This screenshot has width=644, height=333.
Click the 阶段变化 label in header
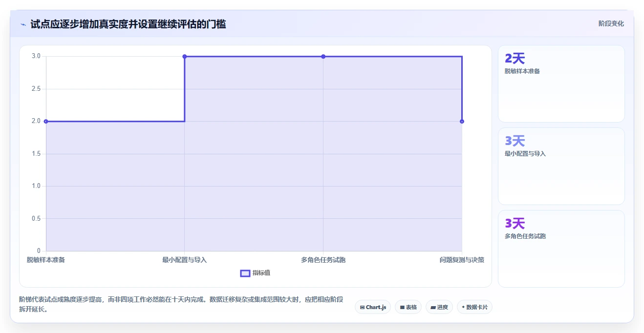(x=611, y=23)
